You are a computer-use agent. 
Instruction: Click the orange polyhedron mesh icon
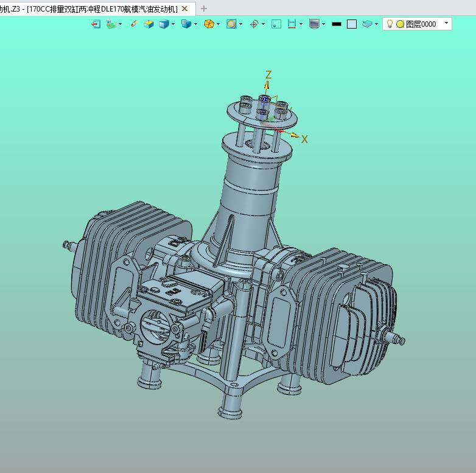tap(209, 24)
